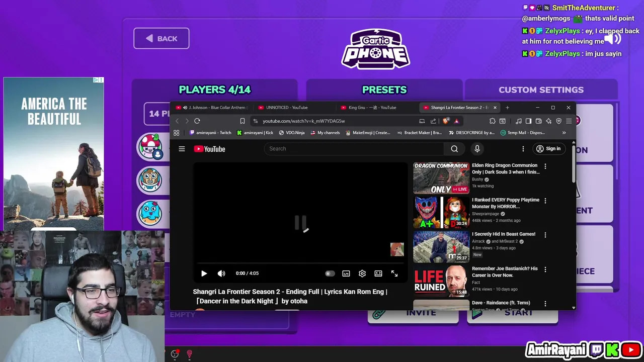644x362 pixels.
Task: Open AdChoices icon on the ad banner
Action: coord(96,80)
